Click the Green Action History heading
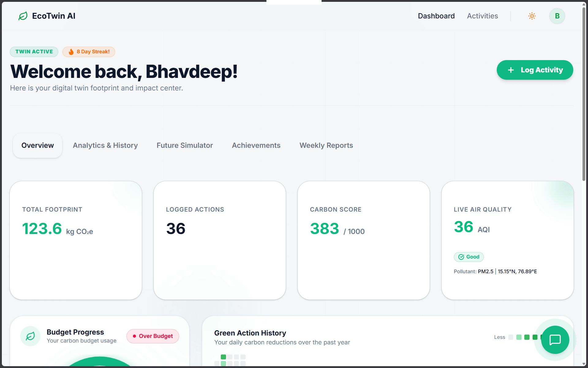This screenshot has width=588, height=368. 250,333
